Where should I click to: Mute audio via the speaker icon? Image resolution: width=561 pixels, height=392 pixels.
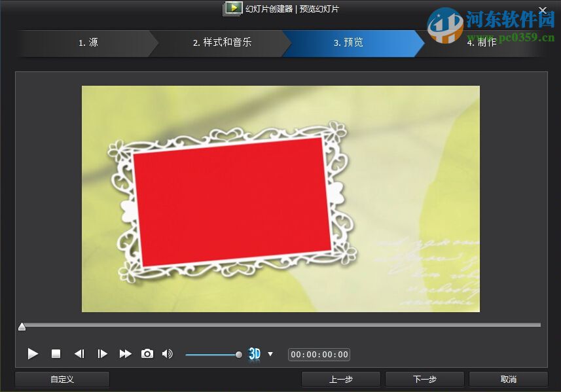coord(168,353)
